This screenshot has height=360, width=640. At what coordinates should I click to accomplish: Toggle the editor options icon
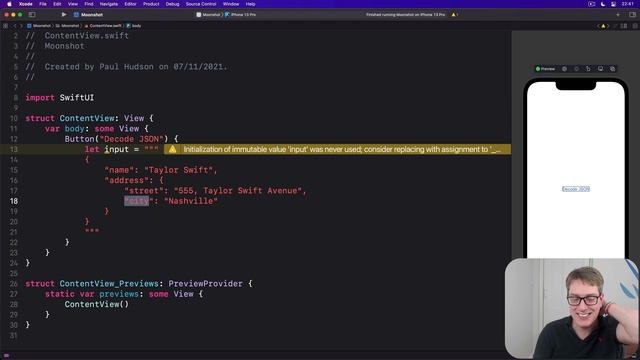[x=624, y=26]
